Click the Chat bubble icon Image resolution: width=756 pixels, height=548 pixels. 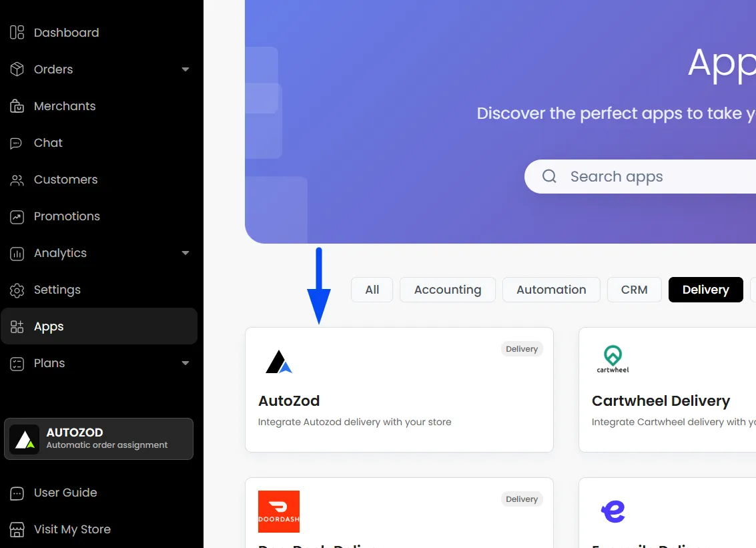tap(17, 144)
